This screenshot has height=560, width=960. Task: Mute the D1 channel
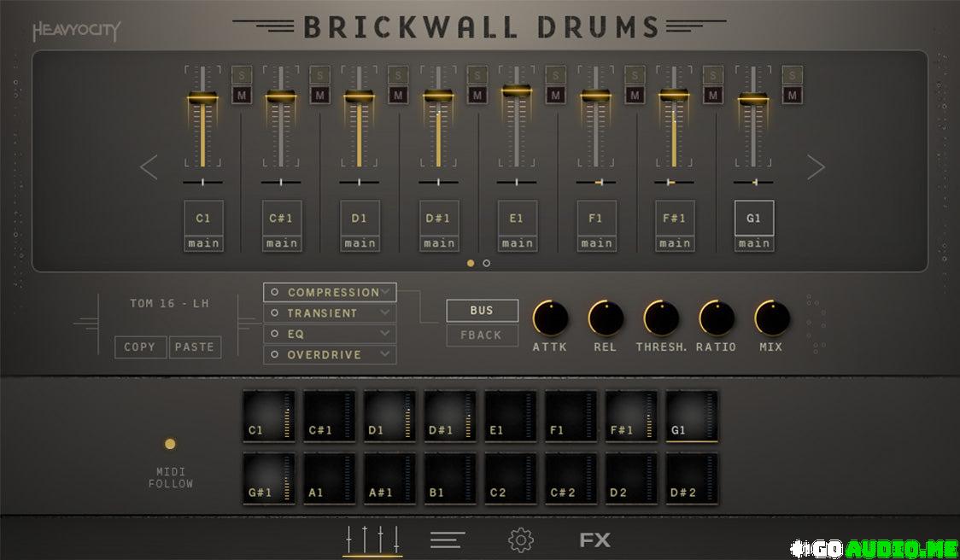[x=398, y=95]
